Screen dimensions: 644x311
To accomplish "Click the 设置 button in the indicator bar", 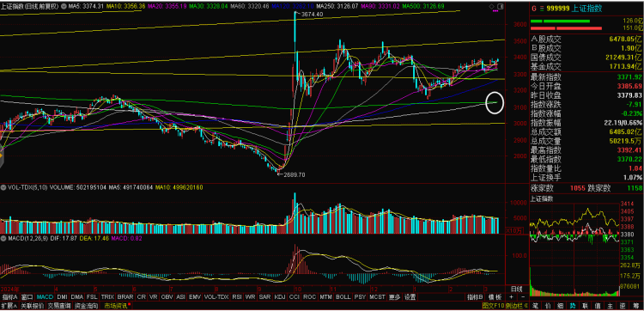I will [x=410, y=296].
